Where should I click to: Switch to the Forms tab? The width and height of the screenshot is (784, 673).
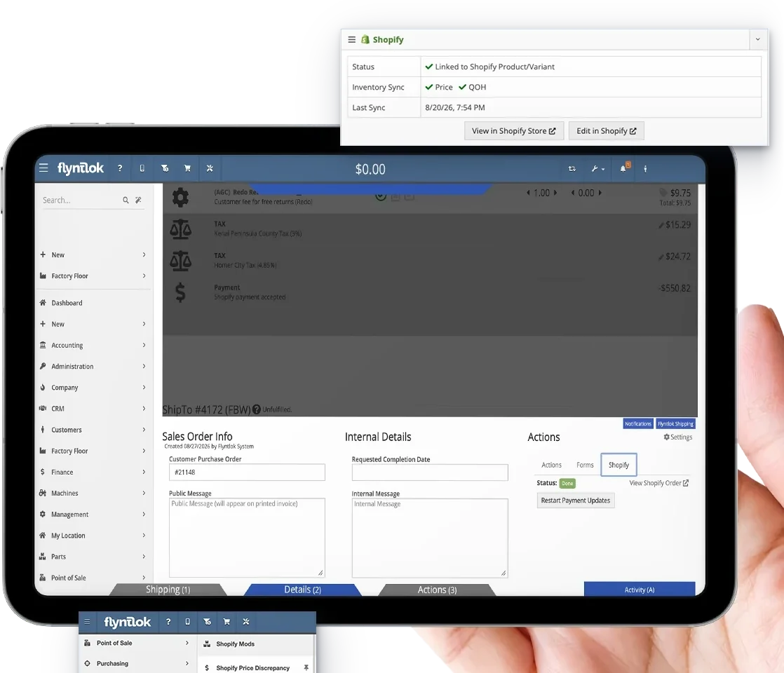pos(585,465)
